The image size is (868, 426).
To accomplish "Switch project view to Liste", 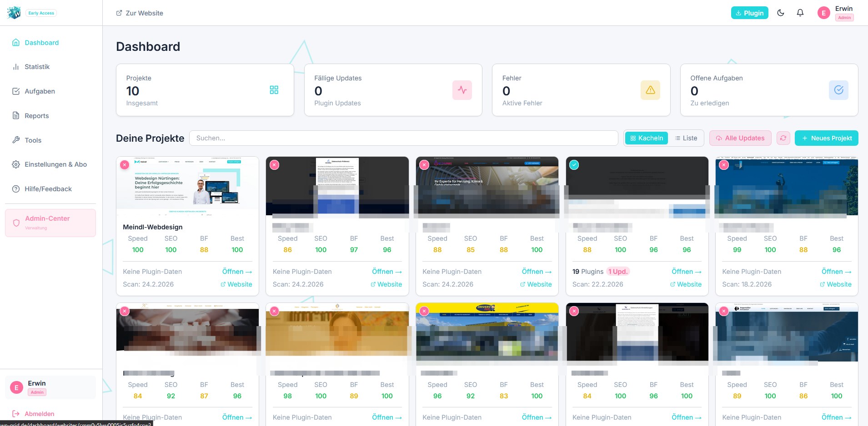I will pos(686,138).
